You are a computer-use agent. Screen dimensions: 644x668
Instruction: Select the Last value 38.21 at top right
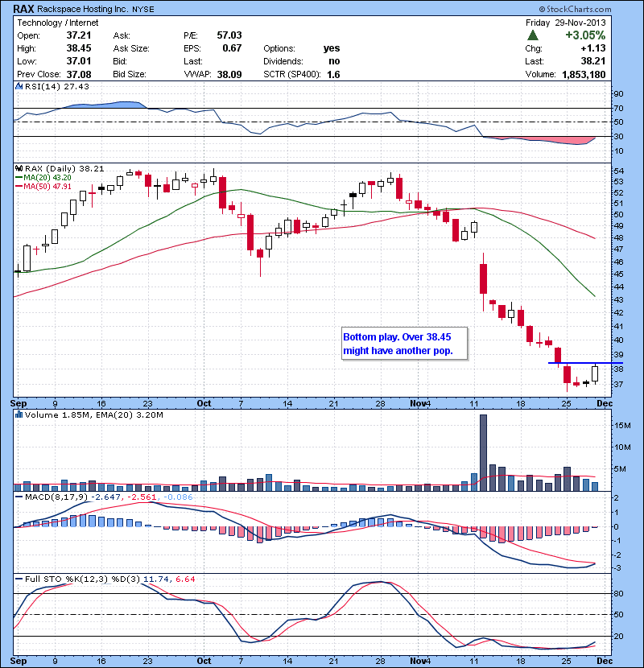(593, 61)
